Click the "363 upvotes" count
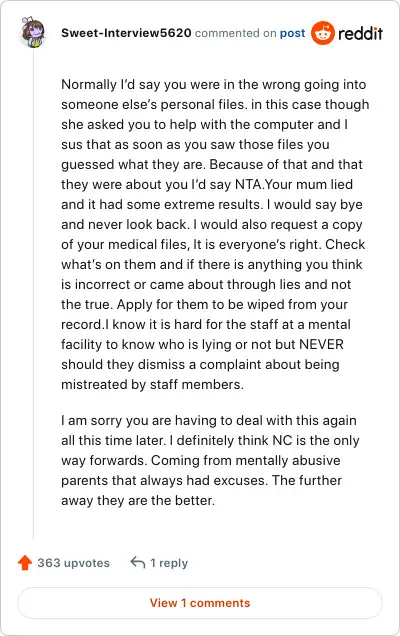Viewport: 400px width, 636px height. click(73, 563)
